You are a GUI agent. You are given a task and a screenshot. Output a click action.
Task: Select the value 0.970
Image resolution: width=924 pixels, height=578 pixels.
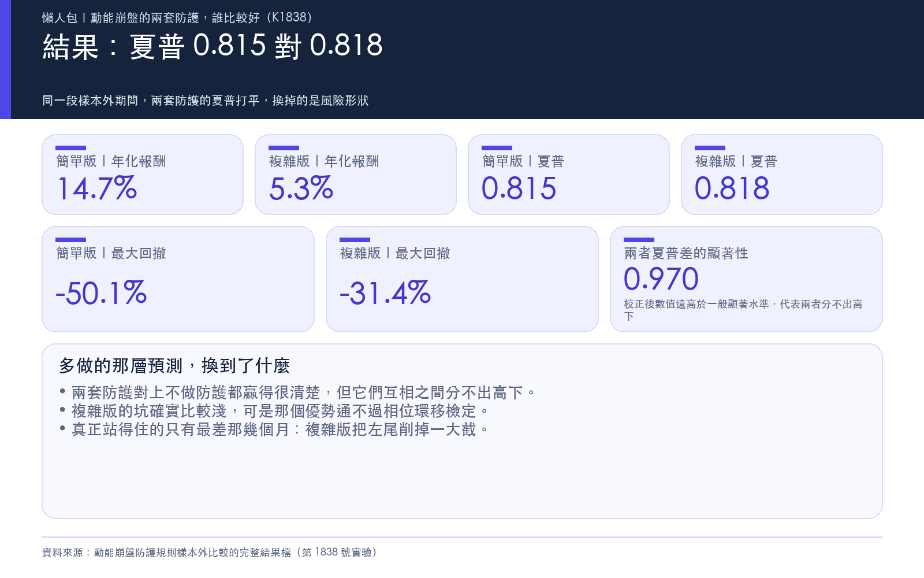pos(661,279)
